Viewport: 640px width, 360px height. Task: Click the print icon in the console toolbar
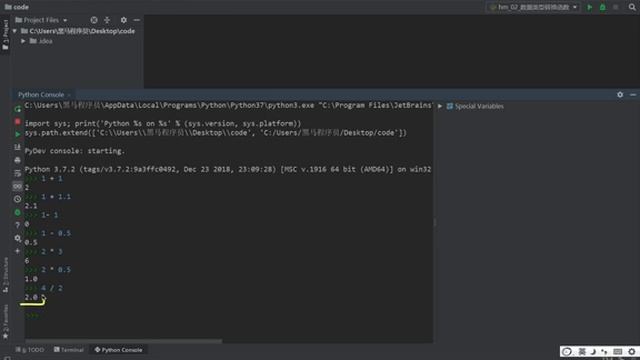(18, 160)
